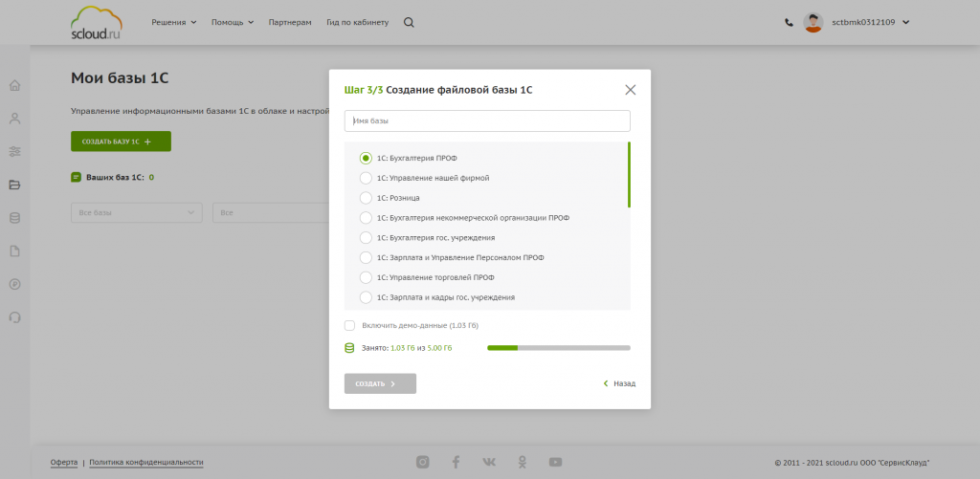
Task: Open the search magnifier icon
Action: [409, 23]
